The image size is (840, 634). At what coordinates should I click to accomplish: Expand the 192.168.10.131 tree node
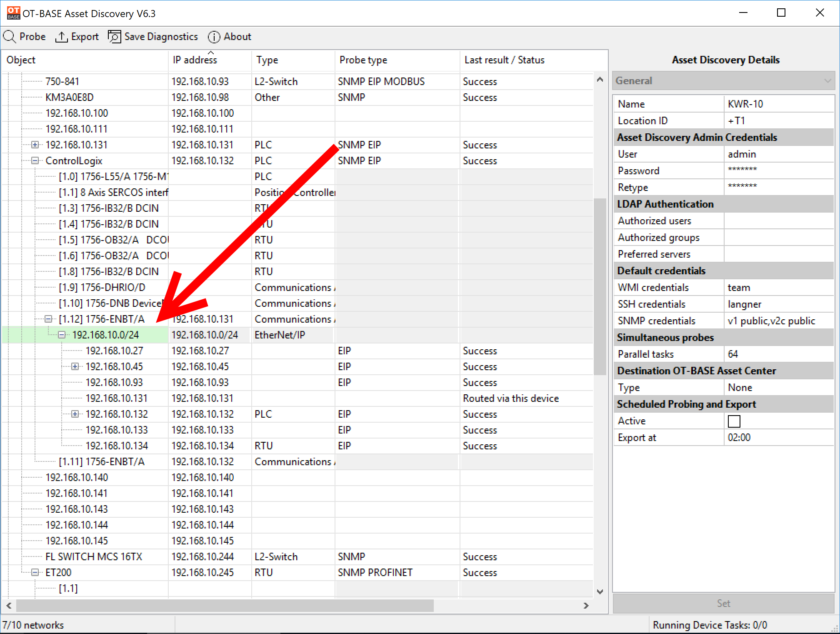pos(35,145)
